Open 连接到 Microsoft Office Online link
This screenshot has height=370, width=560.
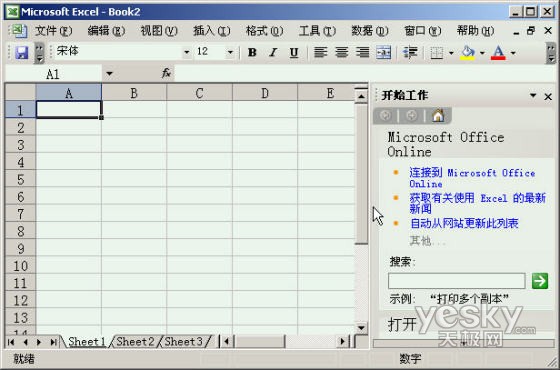pos(472,178)
